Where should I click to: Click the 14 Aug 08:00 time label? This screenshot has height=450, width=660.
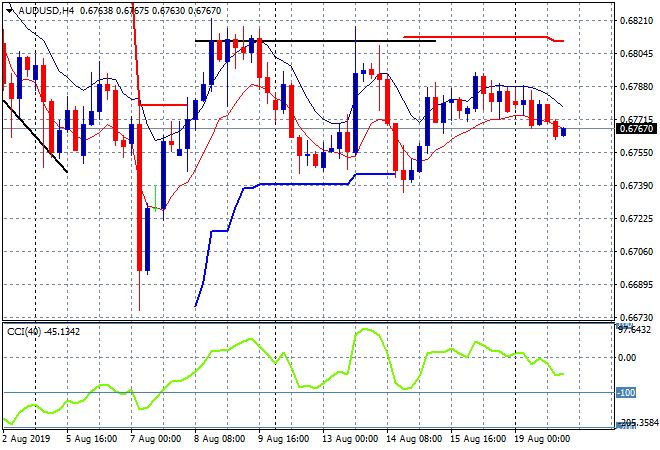(414, 439)
